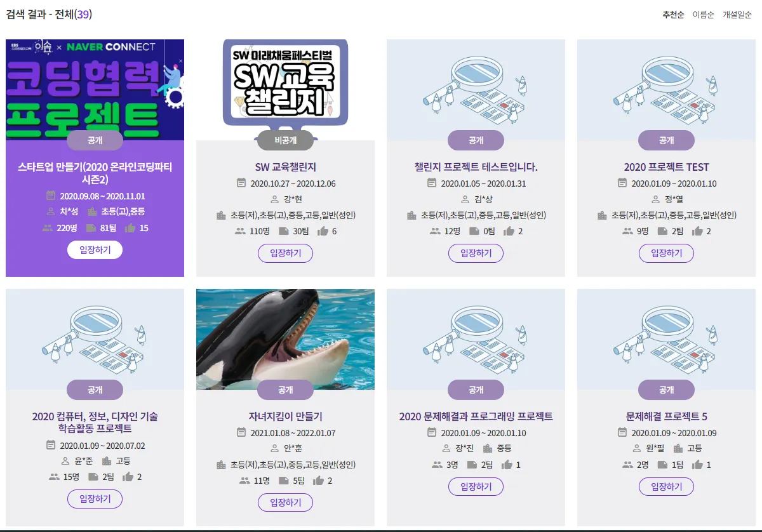
Task: Sort results by 개설일순
Action: (737, 15)
